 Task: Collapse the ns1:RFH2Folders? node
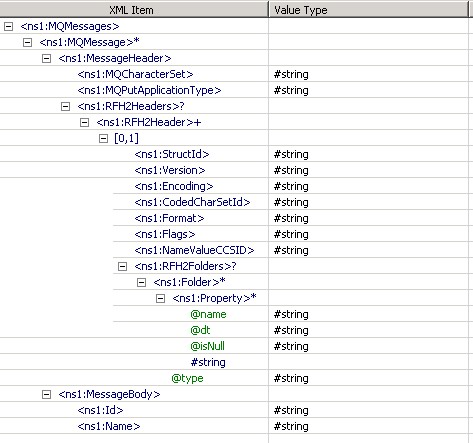[x=122, y=266]
